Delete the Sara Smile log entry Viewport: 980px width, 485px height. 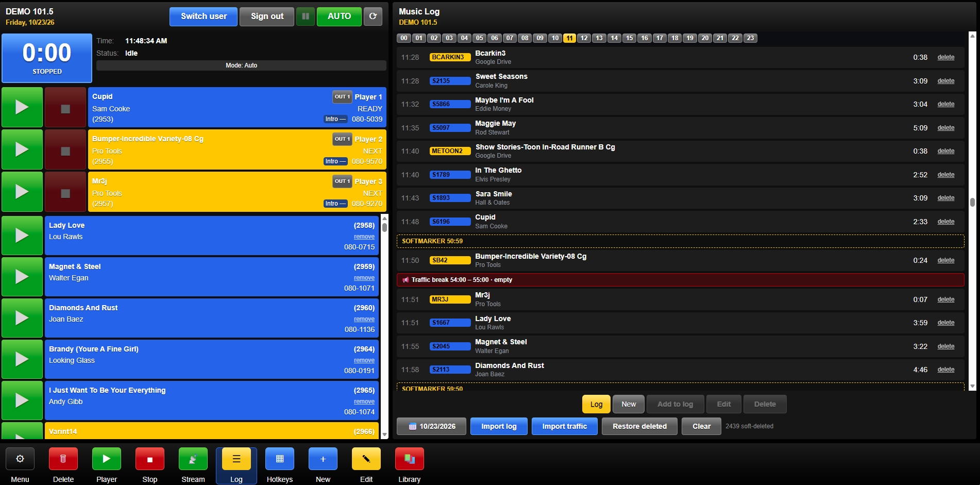tap(945, 198)
